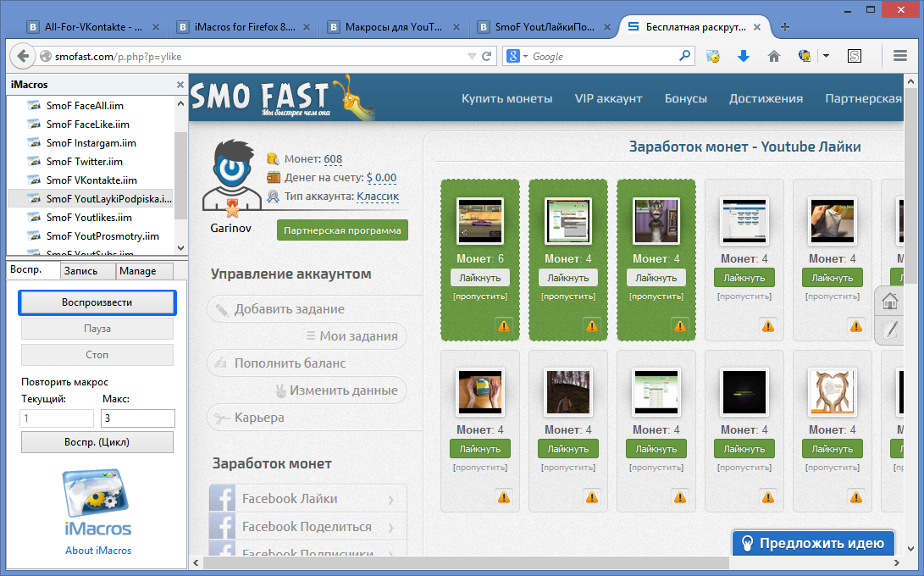Viewport: 924px width, 576px height.
Task: Open VIP аккаунт menu item
Action: tap(608, 98)
